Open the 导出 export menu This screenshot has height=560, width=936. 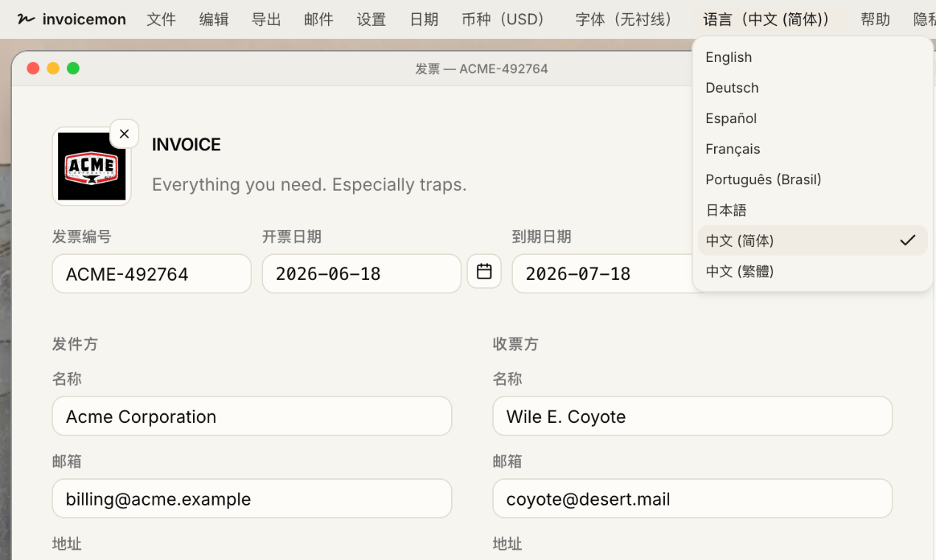tap(266, 19)
